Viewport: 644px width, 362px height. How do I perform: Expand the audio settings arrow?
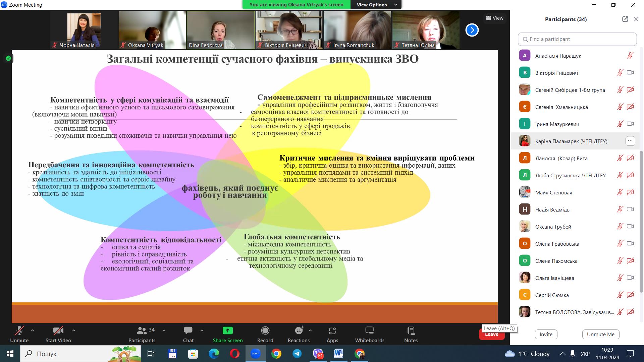[33, 330]
